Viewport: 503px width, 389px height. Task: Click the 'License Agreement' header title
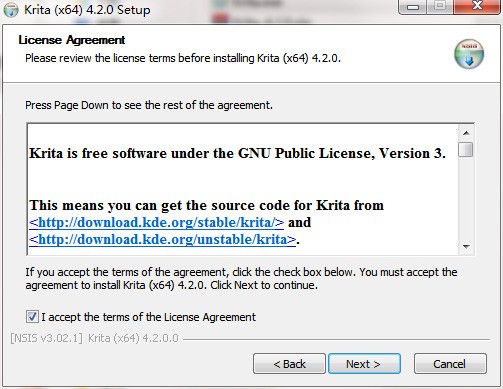point(72,40)
